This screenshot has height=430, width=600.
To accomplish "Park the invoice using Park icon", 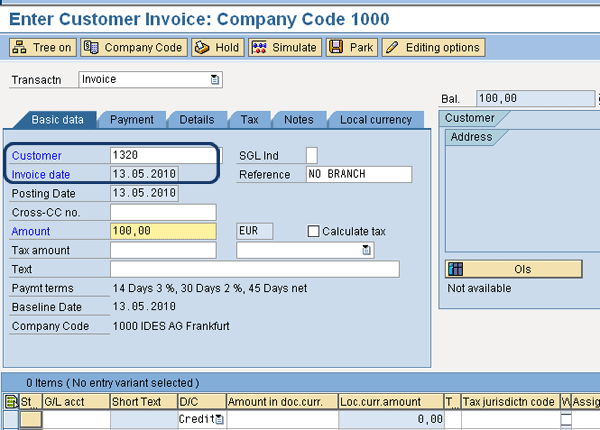I will click(x=350, y=47).
